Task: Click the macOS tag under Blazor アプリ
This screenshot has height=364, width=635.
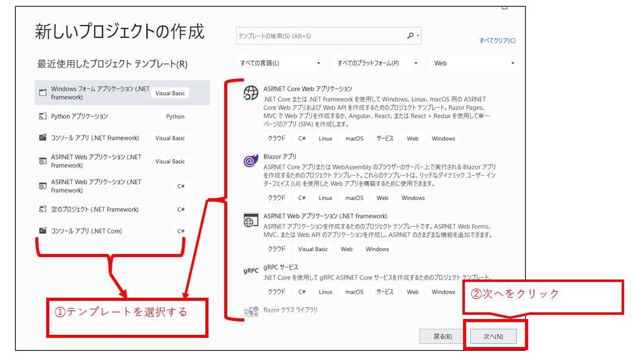Action: (354, 198)
